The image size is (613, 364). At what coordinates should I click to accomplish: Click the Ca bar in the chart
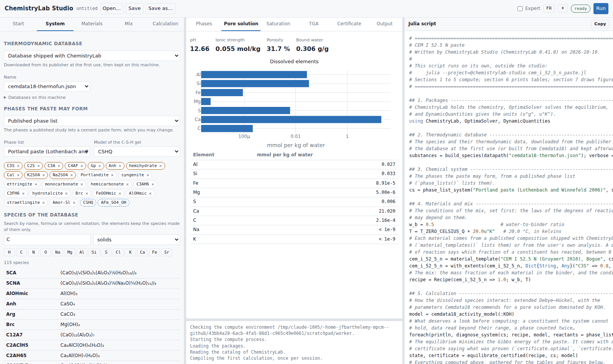[291, 120]
